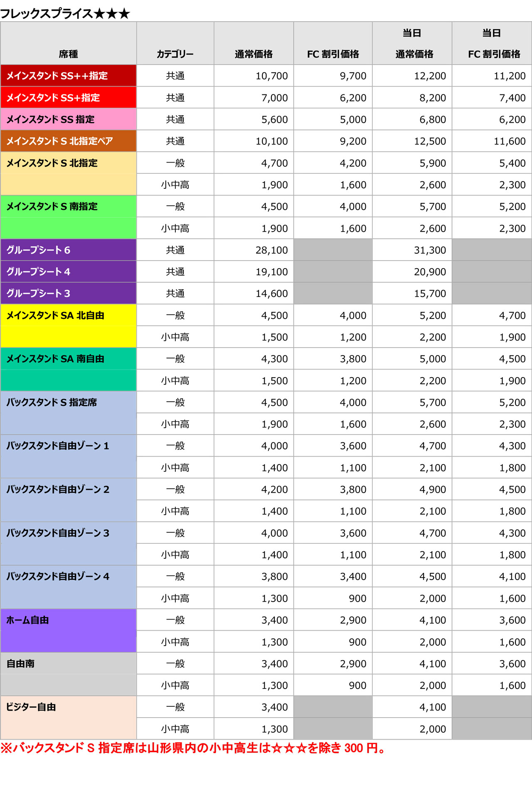Click the red footnote about バックスタンドS指定席

pyautogui.click(x=194, y=748)
